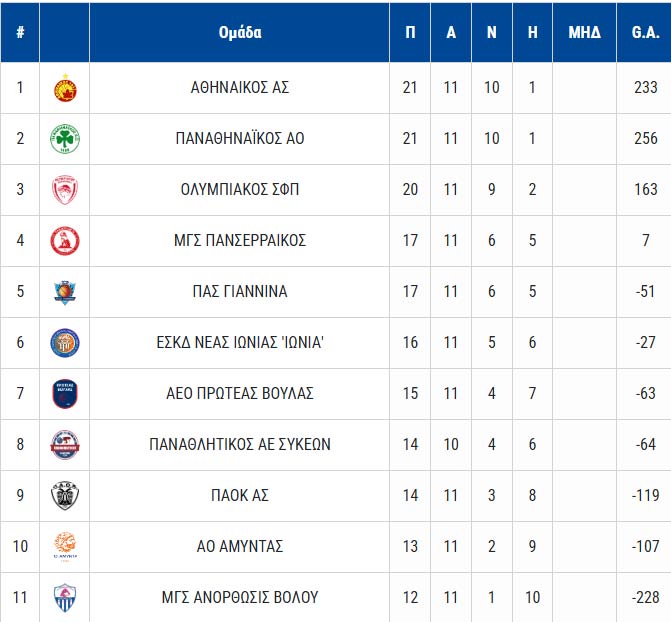Click the ΠΑΟΚ ΑΣ black-and-white logo
Image resolution: width=671 pixels, height=622 pixels.
65,495
